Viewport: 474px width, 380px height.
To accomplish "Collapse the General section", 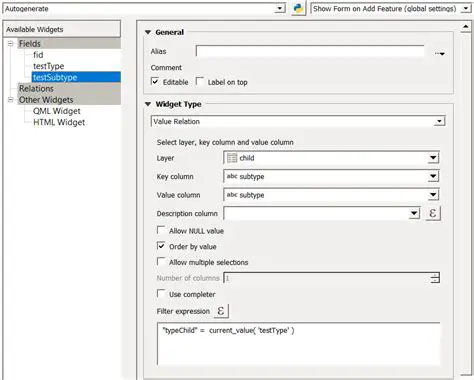I will point(148,32).
